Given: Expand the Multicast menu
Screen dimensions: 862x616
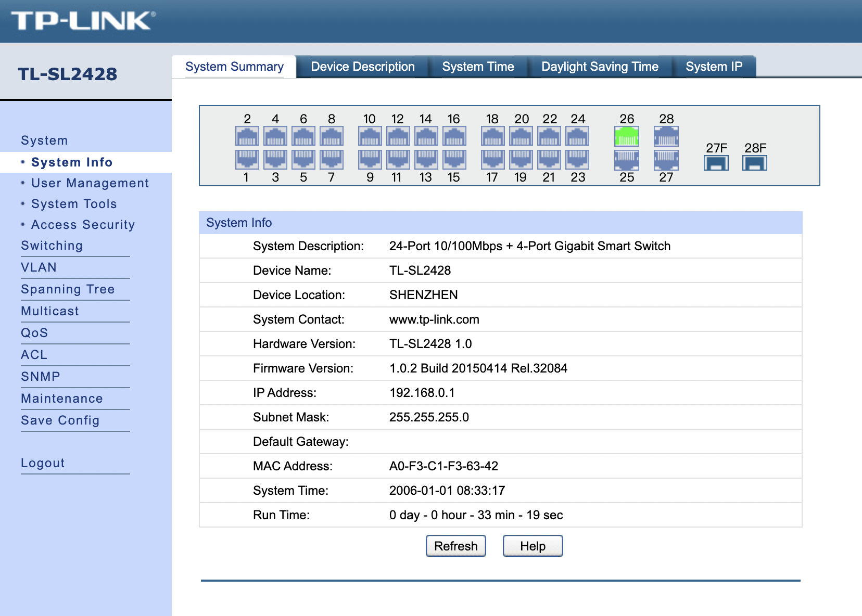Looking at the screenshot, I should pyautogui.click(x=50, y=311).
